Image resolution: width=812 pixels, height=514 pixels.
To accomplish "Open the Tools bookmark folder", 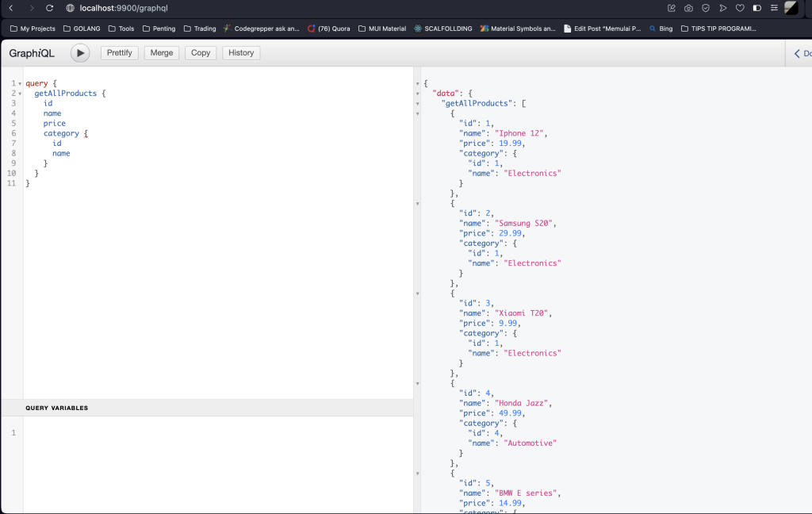I will click(121, 29).
